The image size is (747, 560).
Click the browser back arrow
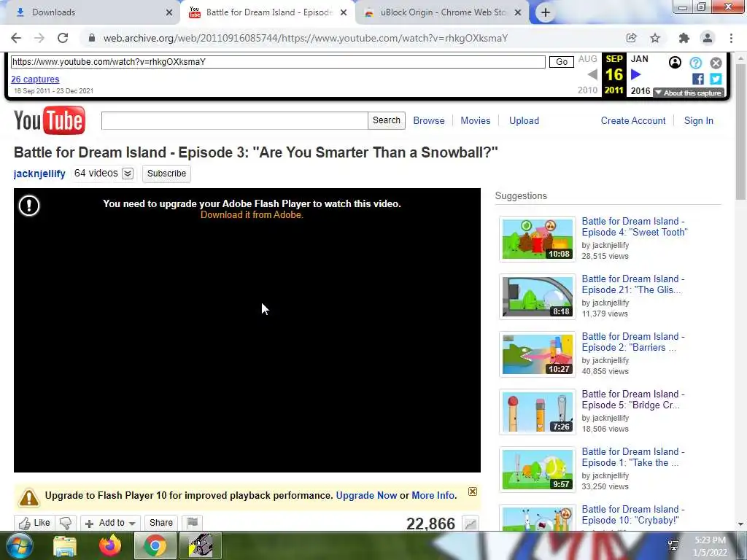coord(16,38)
